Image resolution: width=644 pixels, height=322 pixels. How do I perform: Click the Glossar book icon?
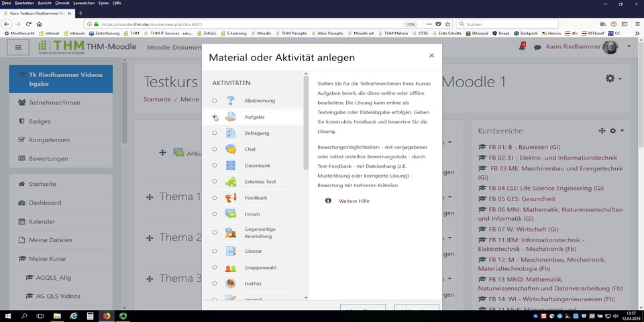[230, 251]
